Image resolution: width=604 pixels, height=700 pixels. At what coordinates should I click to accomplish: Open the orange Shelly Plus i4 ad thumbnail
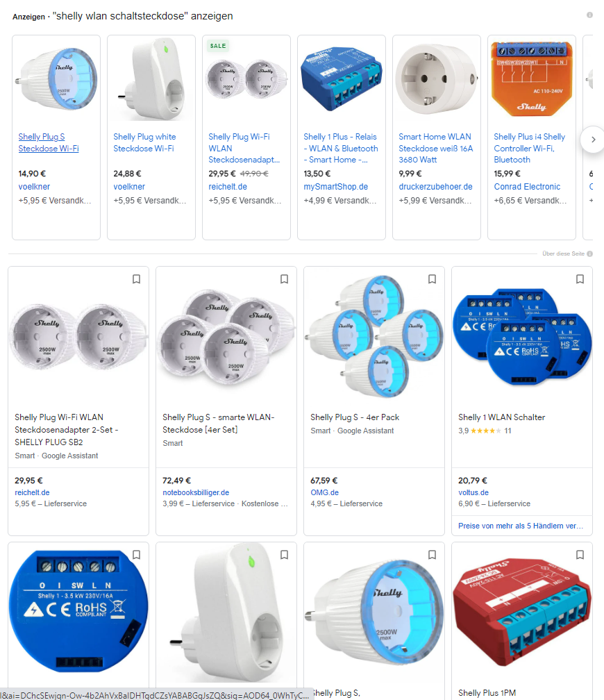tap(532, 78)
